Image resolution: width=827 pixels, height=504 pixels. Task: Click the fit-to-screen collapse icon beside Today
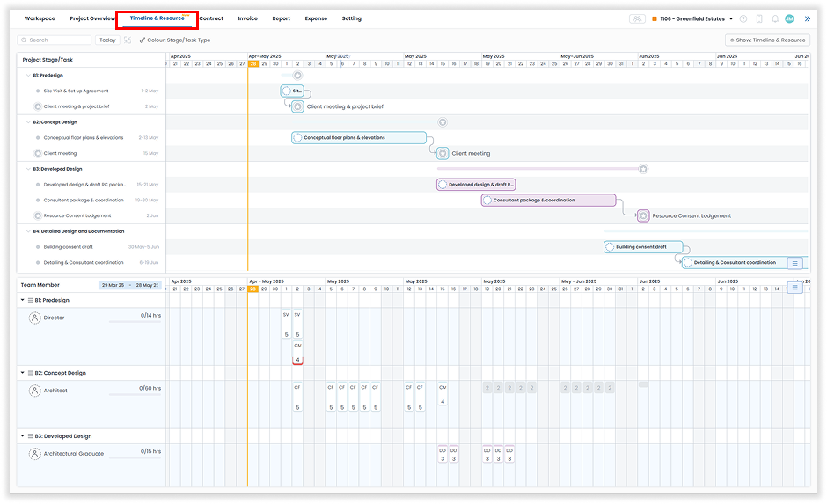(x=127, y=40)
